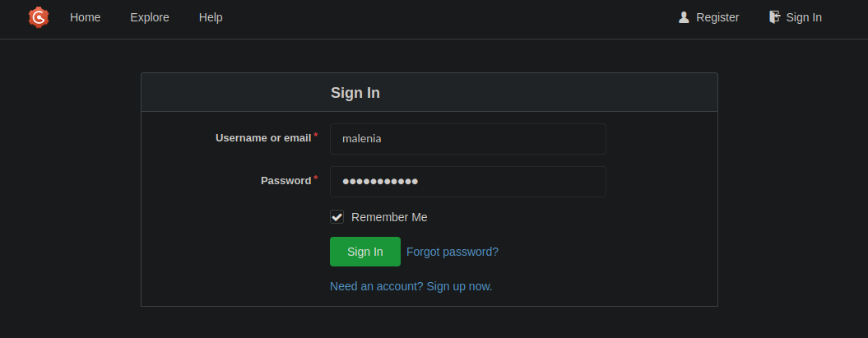Viewport: 868px width, 338px height.
Task: Focus the Username or email field containing malenia
Action: (x=468, y=139)
